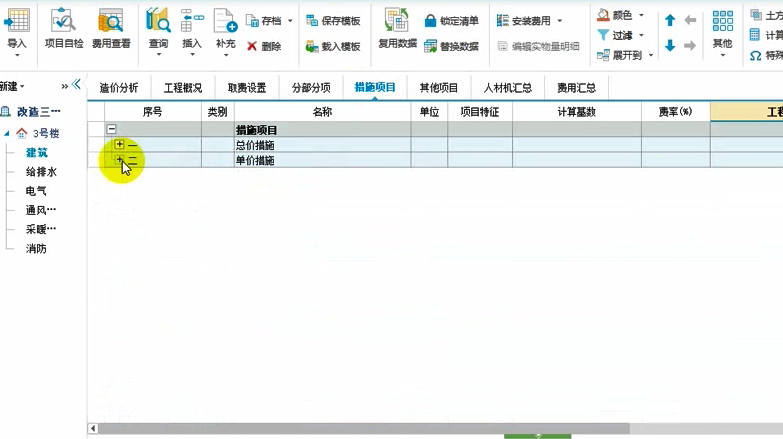Open the 展开到 (expand to) dropdown
The height and width of the screenshot is (439, 783).
(x=621, y=55)
